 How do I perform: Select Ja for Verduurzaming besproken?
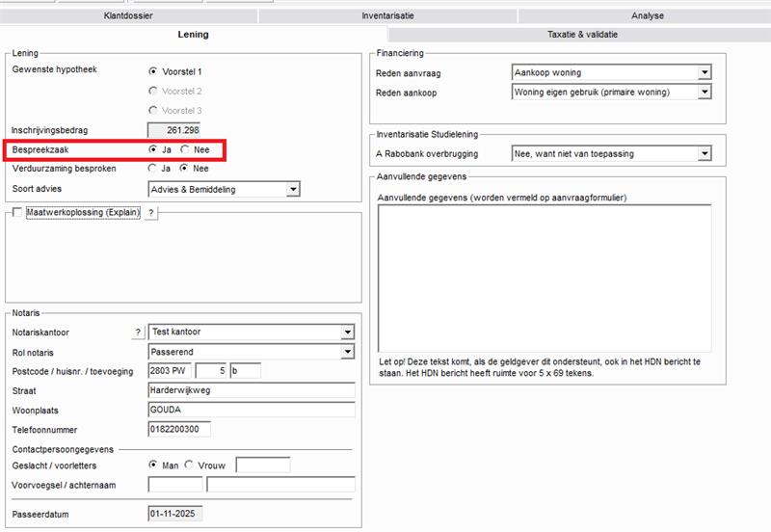coord(152,168)
